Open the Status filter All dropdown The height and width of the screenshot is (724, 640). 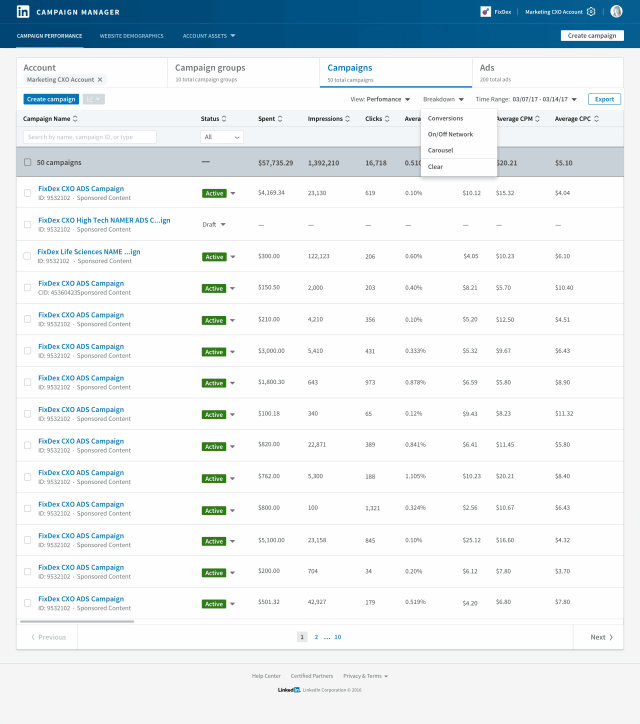click(x=222, y=137)
